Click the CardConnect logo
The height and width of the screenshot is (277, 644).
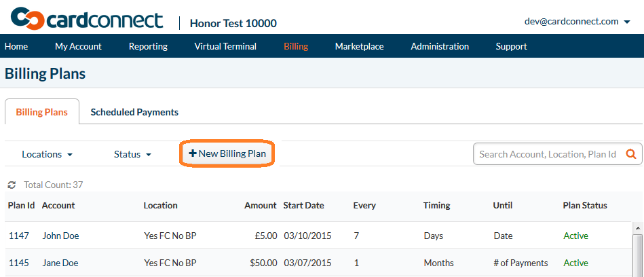pos(87,18)
